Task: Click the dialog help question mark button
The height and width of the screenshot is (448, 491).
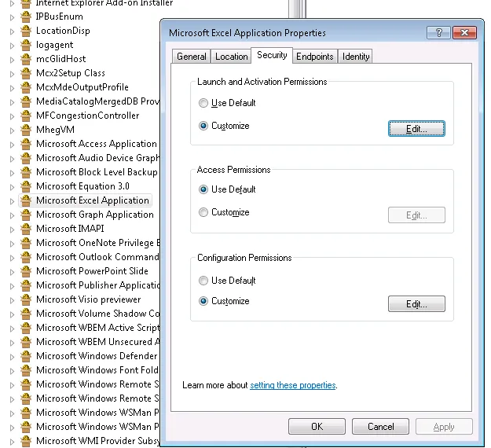Action: point(438,32)
